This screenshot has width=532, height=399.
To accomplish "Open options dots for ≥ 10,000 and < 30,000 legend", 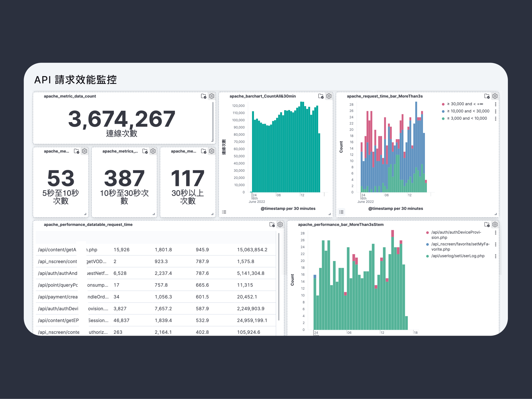I will pyautogui.click(x=495, y=111).
